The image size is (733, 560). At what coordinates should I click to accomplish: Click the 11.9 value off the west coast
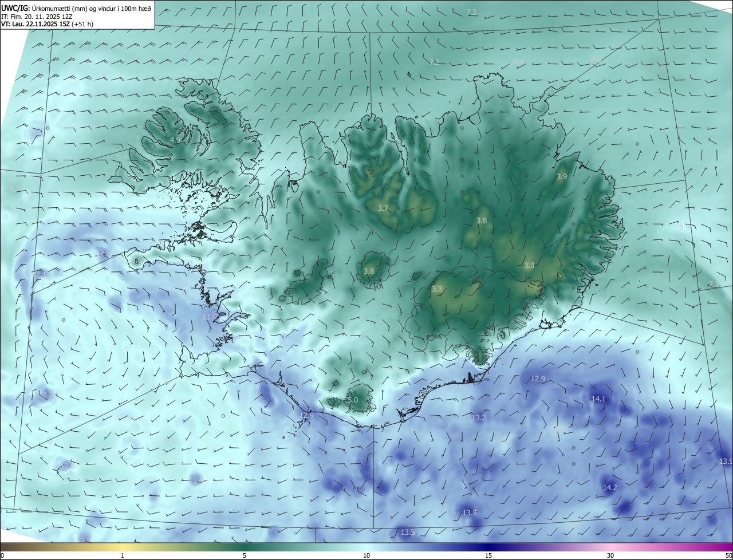click(x=210, y=317)
